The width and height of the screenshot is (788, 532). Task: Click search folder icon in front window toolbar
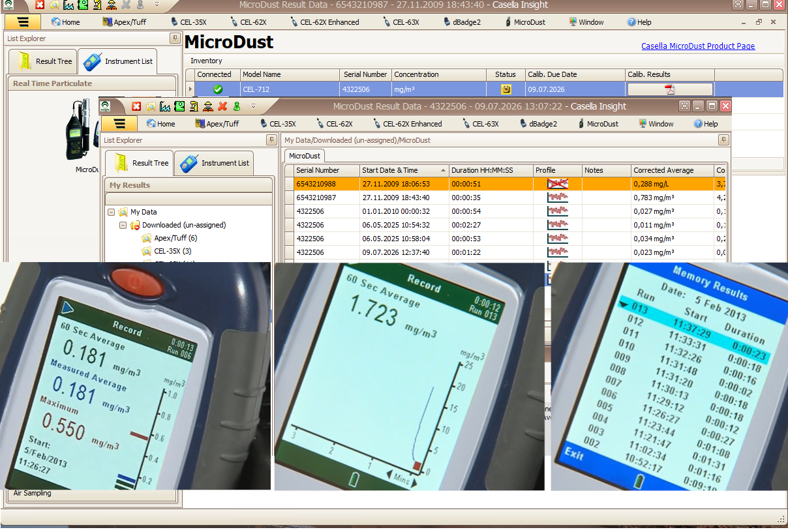(151, 106)
